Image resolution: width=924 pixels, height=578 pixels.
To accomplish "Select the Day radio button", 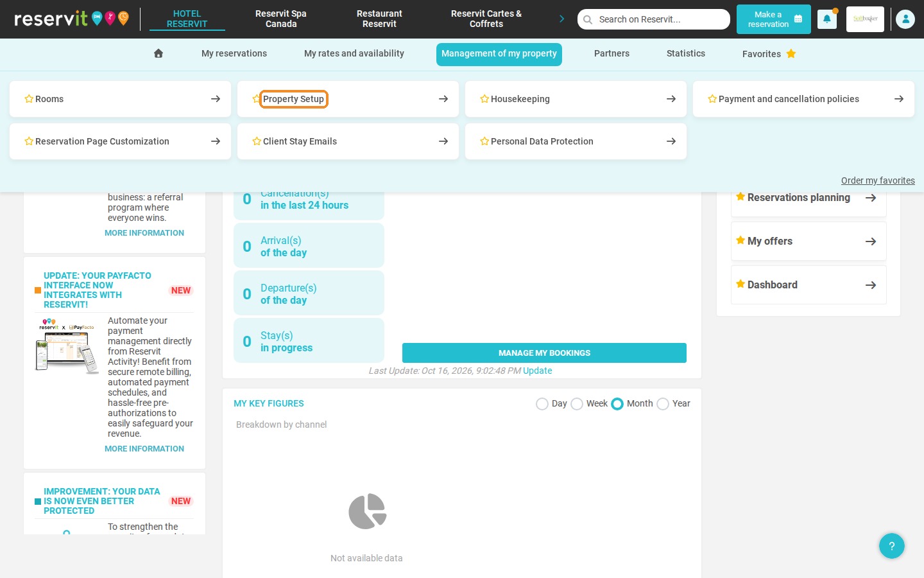I will 542,404.
